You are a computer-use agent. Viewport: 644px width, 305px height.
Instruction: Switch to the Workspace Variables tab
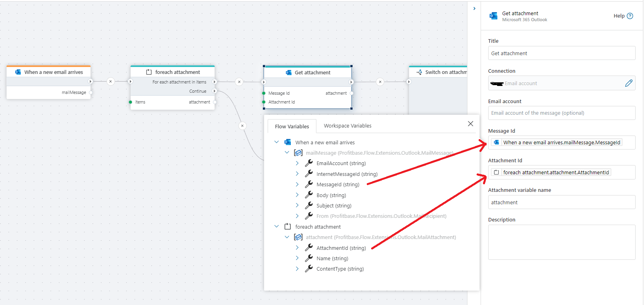point(347,126)
